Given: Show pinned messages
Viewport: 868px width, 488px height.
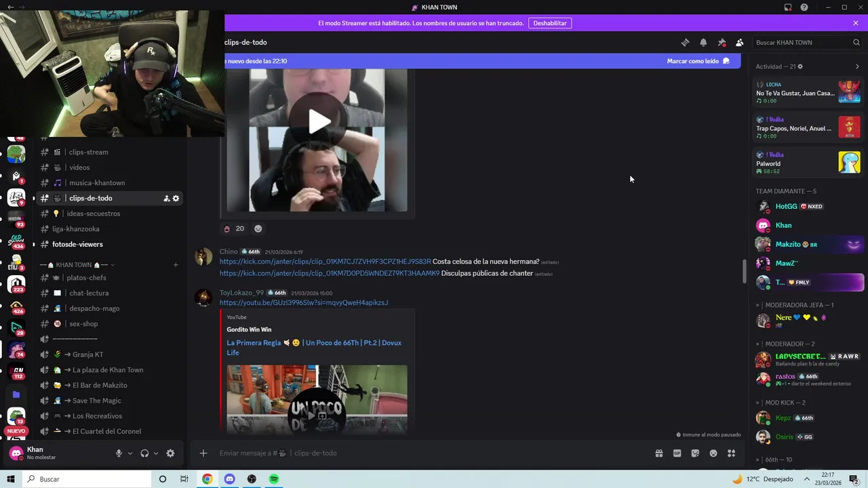Looking at the screenshot, I should (722, 42).
